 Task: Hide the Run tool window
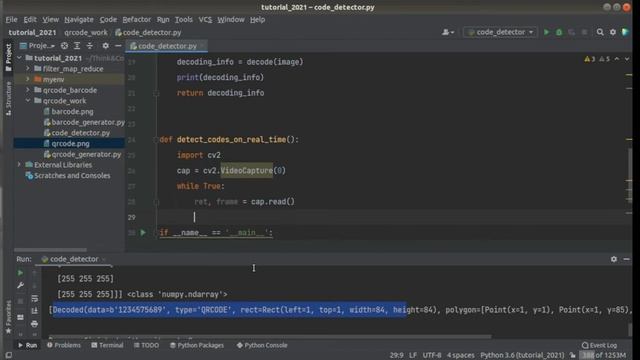tap(626, 259)
